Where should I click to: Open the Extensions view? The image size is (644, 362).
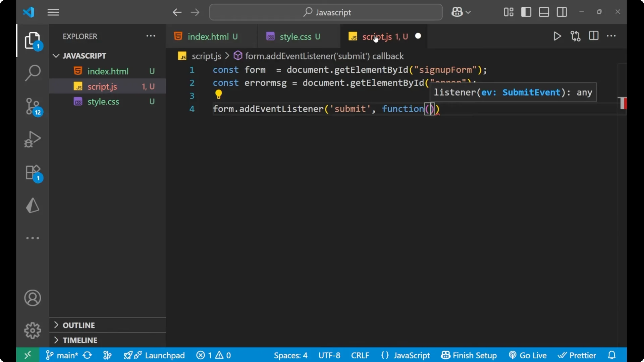[x=33, y=173]
